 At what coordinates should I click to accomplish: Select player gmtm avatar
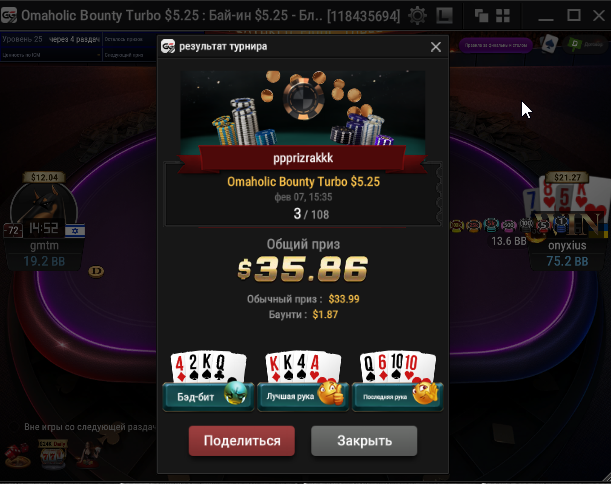tap(44, 208)
